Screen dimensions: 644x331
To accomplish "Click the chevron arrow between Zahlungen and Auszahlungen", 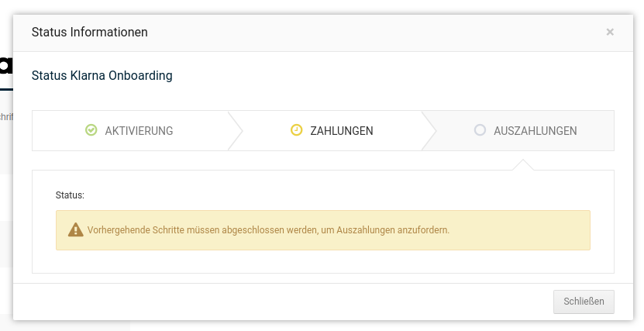I will [429, 130].
